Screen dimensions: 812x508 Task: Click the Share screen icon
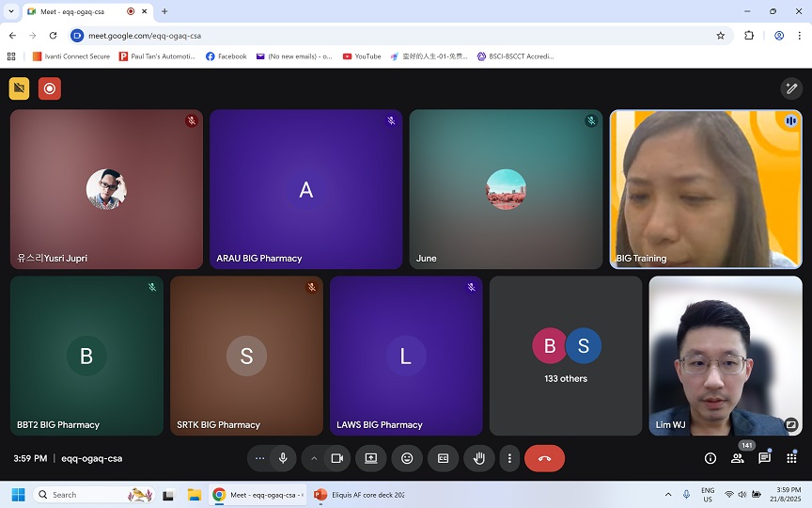point(371,458)
